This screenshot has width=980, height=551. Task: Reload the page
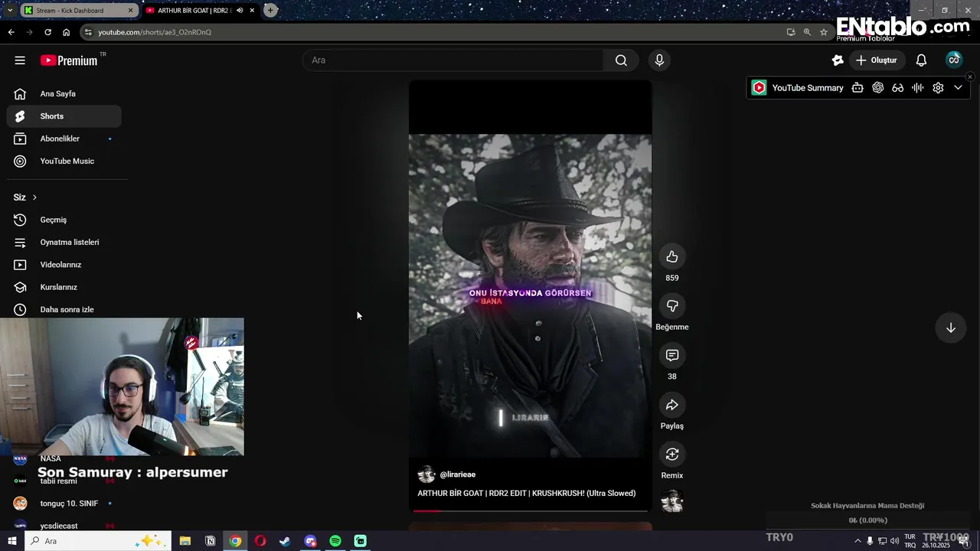[47, 32]
